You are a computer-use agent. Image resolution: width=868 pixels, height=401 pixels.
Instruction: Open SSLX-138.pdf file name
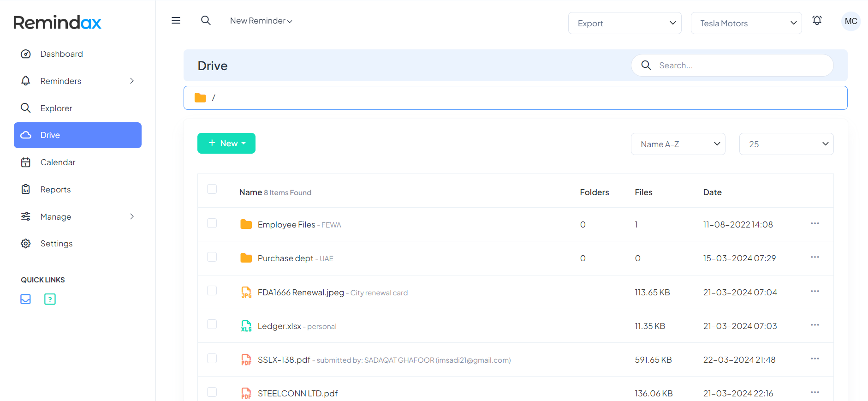284,360
